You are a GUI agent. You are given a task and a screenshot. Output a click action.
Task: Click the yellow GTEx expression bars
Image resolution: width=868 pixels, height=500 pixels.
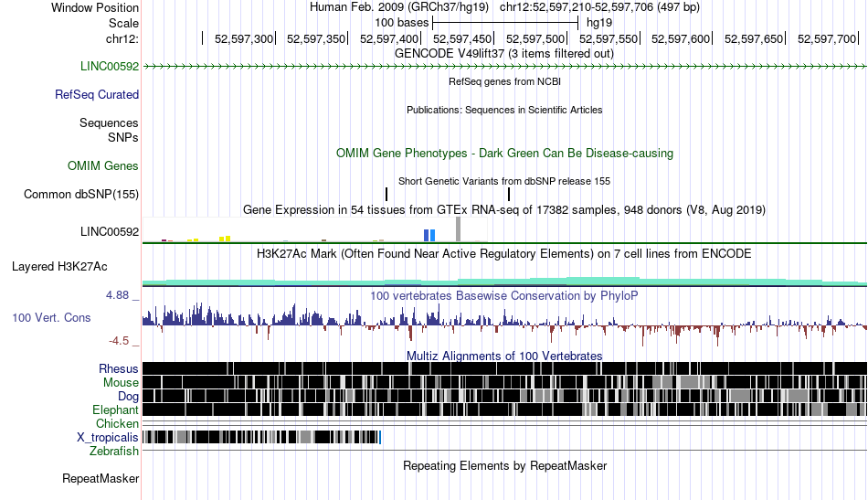point(225,239)
